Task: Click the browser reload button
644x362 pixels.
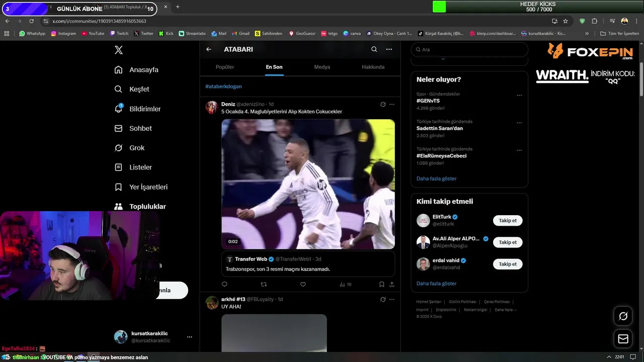Action: [31, 21]
